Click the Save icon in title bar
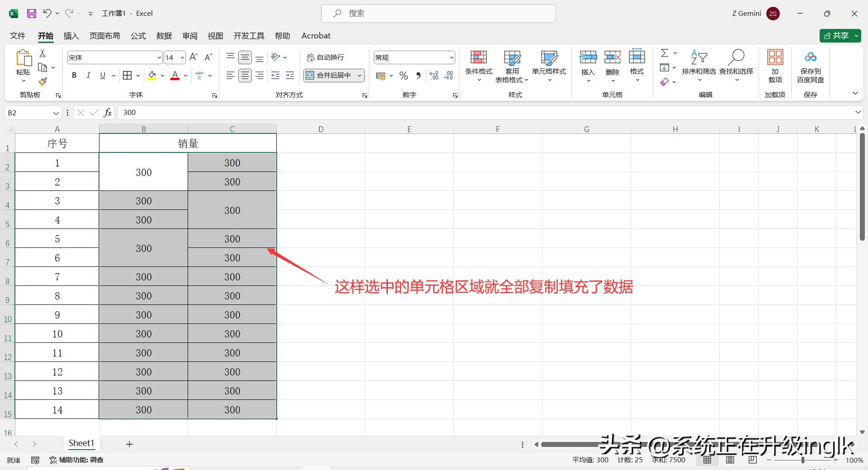 [31, 14]
